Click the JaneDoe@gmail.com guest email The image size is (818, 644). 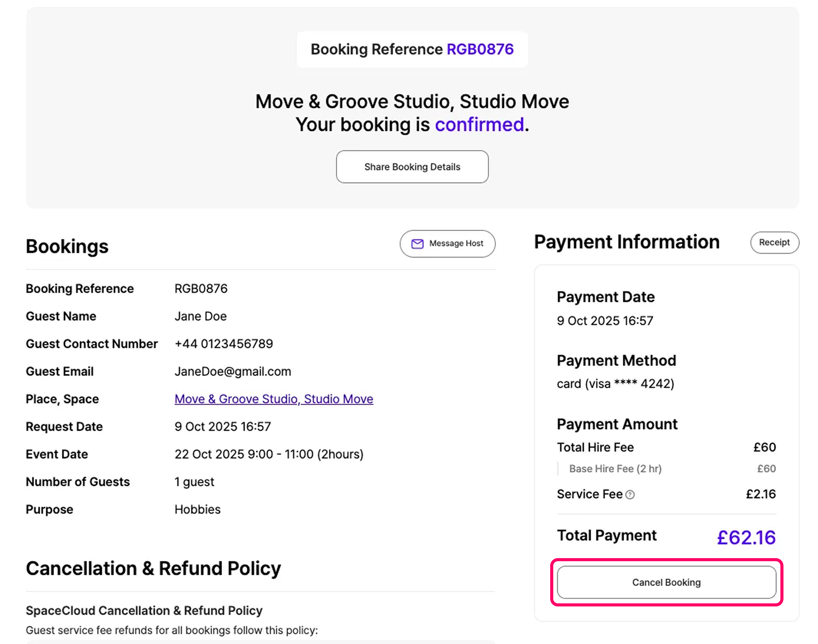pos(233,371)
